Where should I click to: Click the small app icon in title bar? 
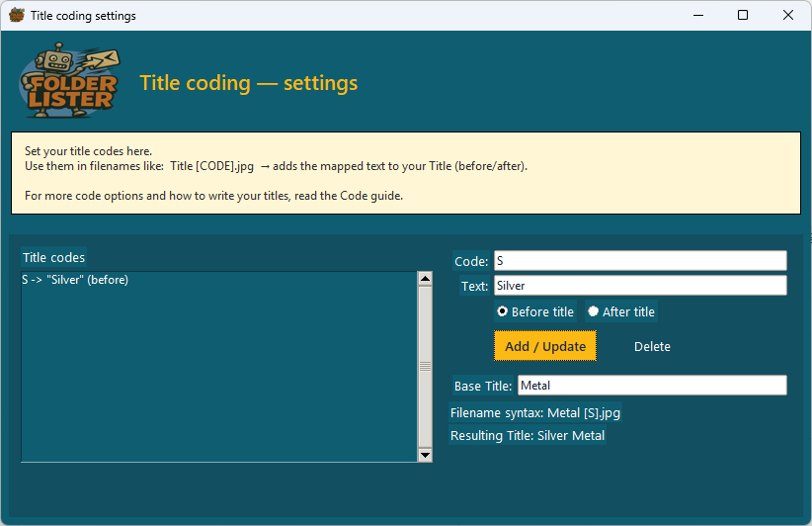point(16,16)
